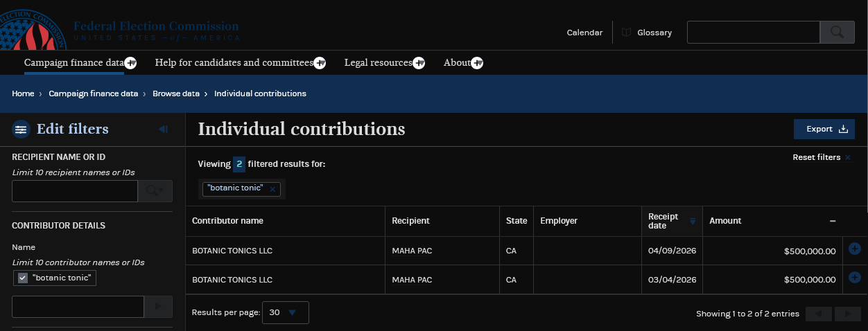Viewport: 868px width, 331px height.
Task: Go to the previous results page
Action: (819, 314)
